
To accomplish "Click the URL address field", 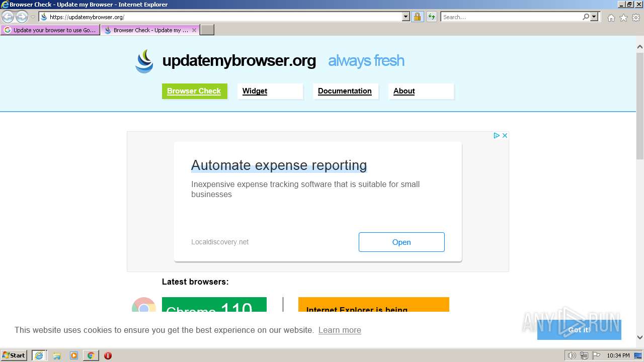I will click(220, 17).
